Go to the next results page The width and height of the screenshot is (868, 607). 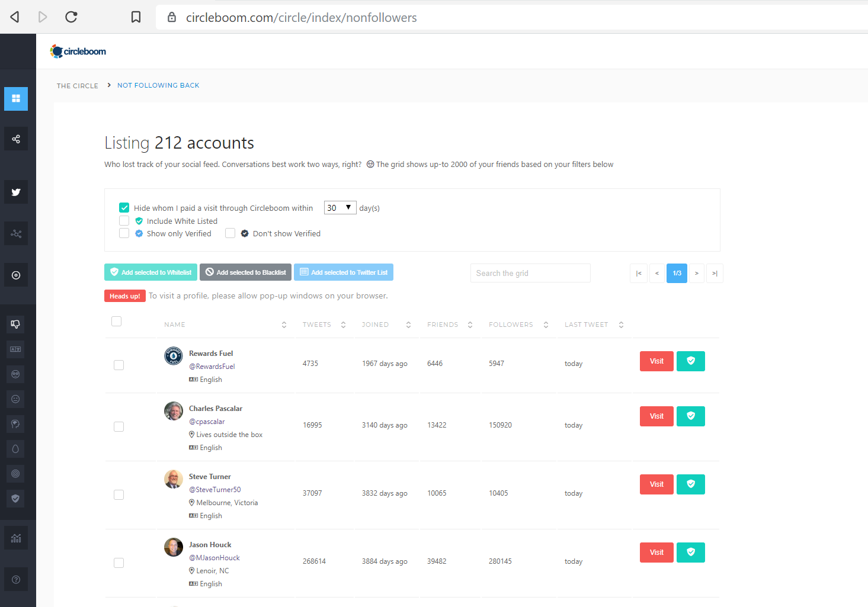tap(697, 273)
